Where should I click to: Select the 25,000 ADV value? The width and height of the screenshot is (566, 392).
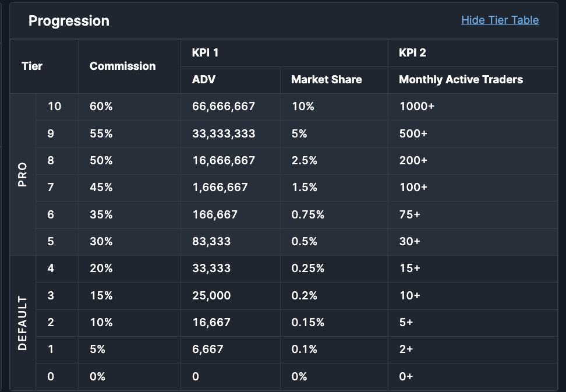point(211,296)
